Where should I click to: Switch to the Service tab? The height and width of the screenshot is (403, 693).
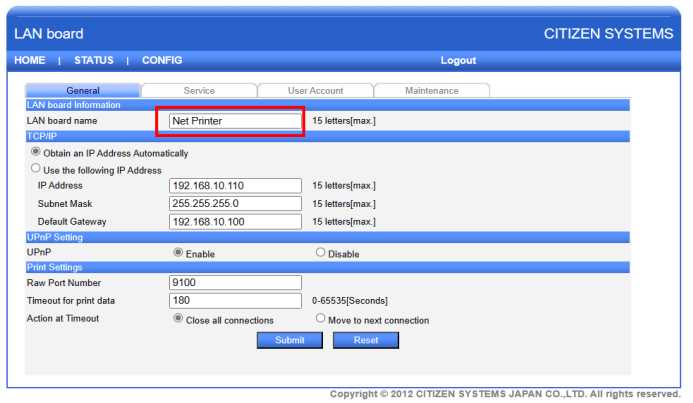[x=199, y=91]
